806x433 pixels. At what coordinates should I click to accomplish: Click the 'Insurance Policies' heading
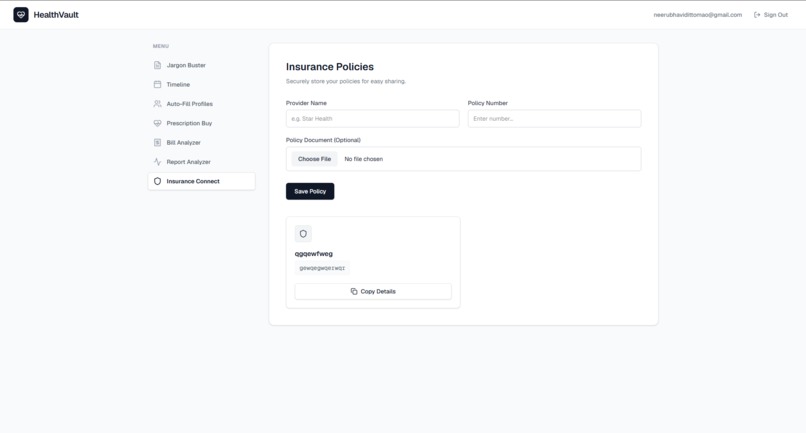coord(330,67)
